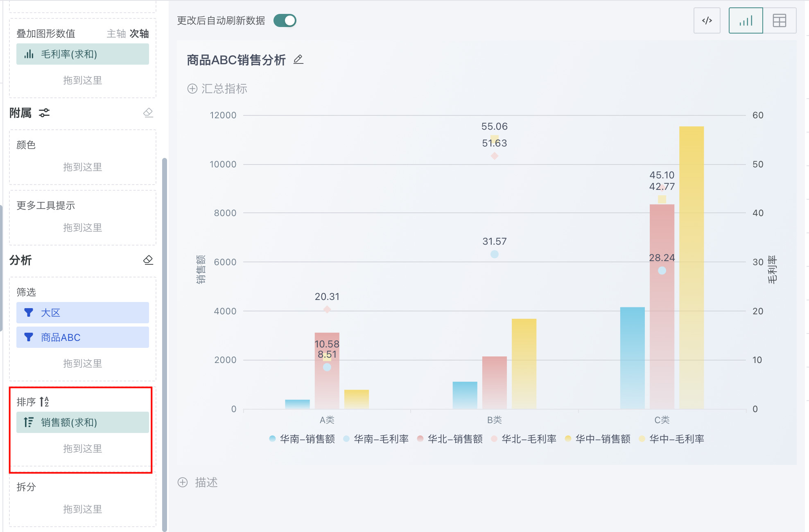Disable auto refresh data toggle
Screen dimensions: 809x532
285,20
